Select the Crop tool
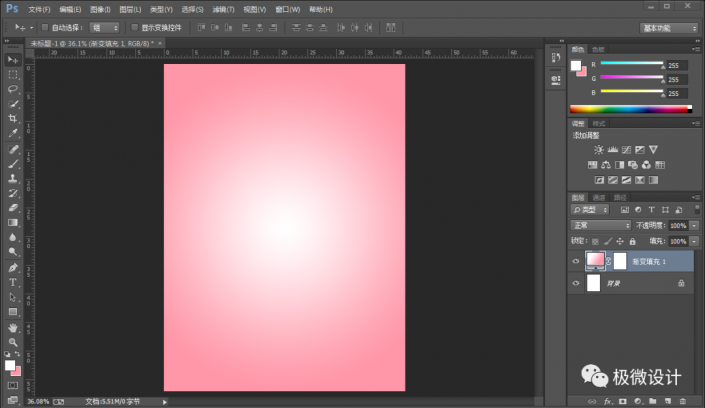This screenshot has height=408, width=705. pos(13,118)
